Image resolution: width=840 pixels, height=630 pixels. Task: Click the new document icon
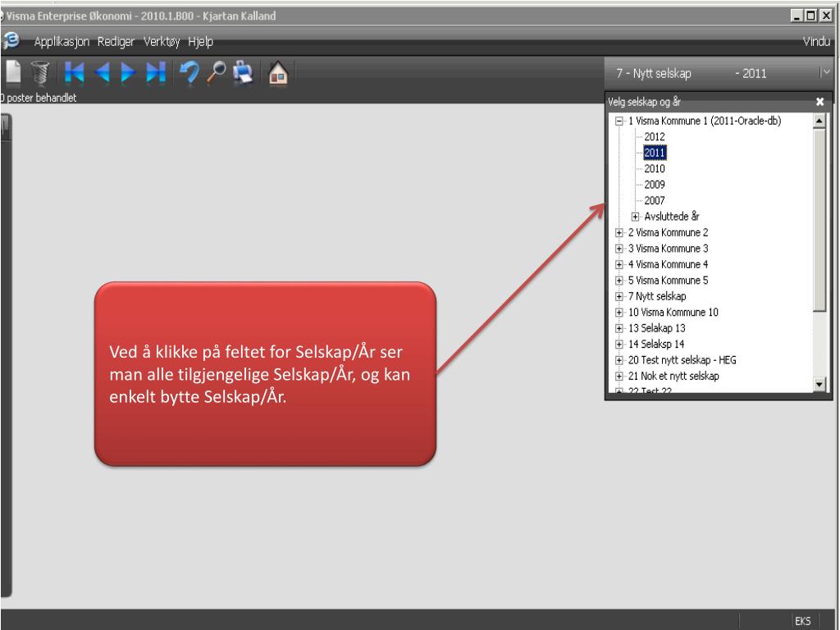[13, 72]
